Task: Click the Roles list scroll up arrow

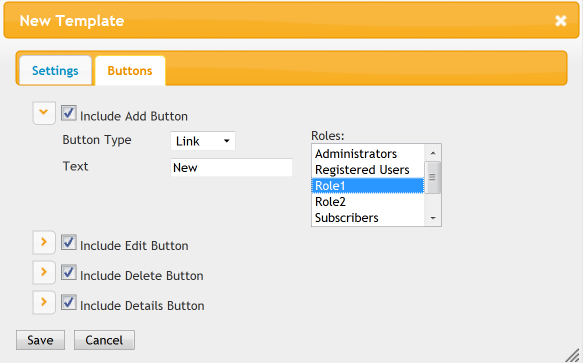Action: coord(432,153)
